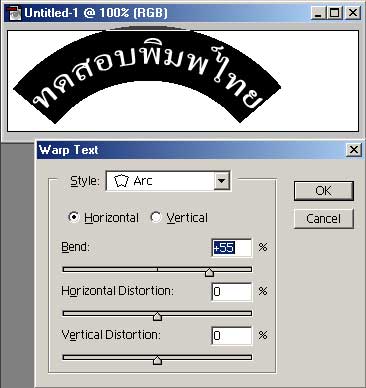Screen dimensions: 366x388
Task: Click the Cancel button
Action: pyautogui.click(x=323, y=219)
